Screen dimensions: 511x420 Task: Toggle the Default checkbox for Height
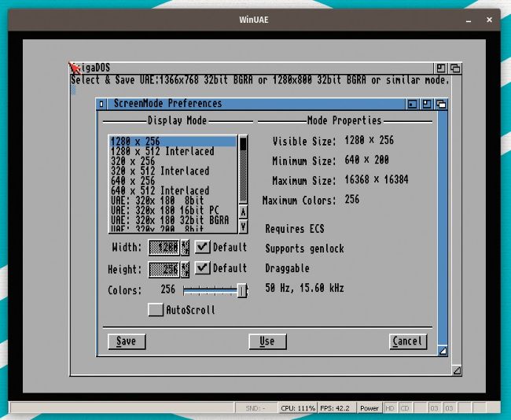202,269
